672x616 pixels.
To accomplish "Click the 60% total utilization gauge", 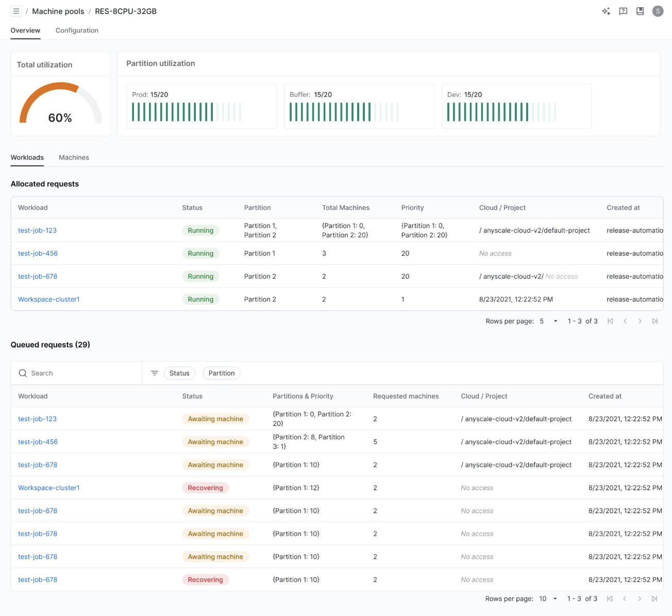I will pos(60,104).
